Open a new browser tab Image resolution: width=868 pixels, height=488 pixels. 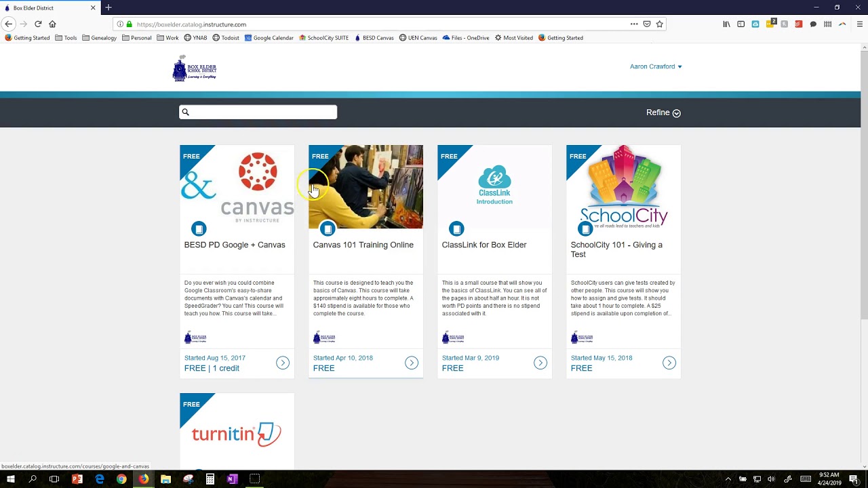108,7
